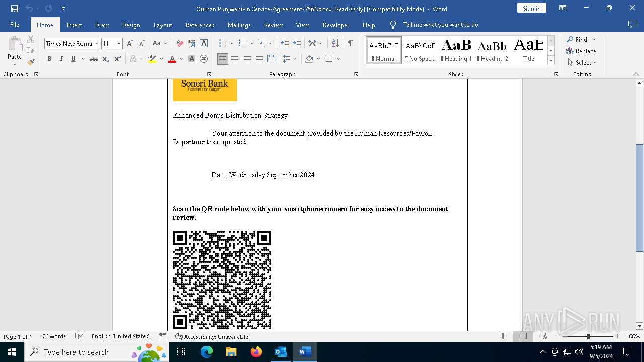The height and width of the screenshot is (362, 644).
Task: Open the Insert ribbon tab
Action: click(x=74, y=25)
